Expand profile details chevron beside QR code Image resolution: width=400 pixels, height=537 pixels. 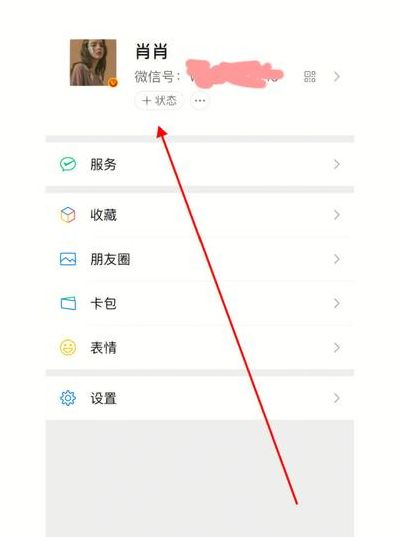(337, 76)
